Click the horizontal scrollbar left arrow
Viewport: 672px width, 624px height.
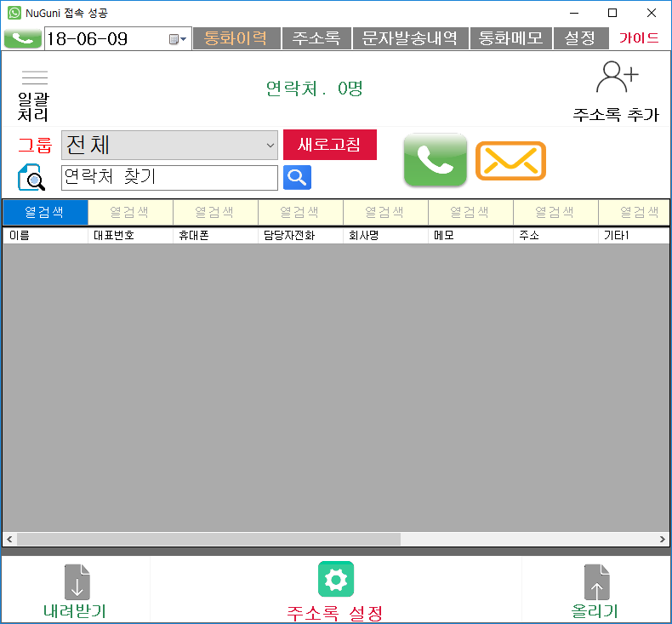9,539
